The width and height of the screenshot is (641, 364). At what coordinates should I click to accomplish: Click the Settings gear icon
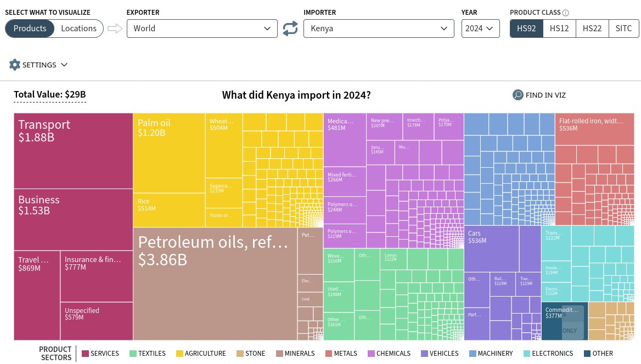15,65
